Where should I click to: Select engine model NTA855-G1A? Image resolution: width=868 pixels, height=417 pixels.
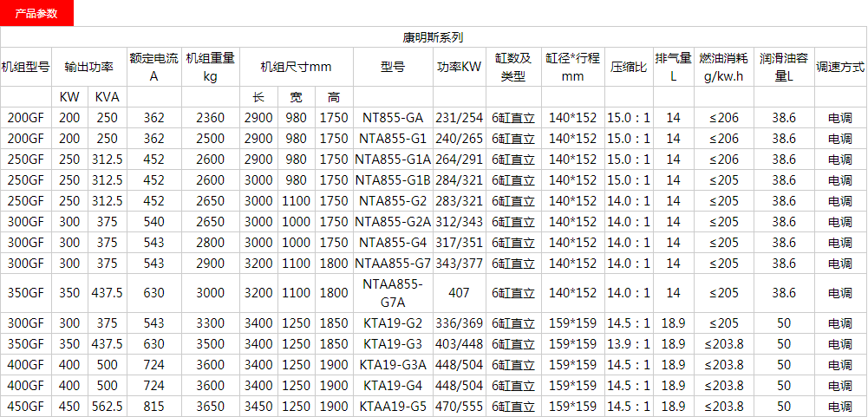[x=393, y=160]
